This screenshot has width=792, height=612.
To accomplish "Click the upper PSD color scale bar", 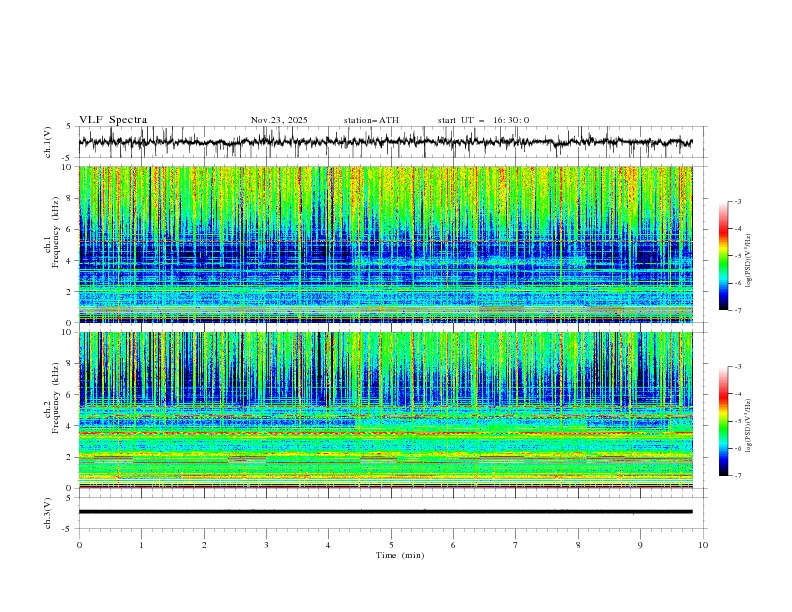I will [723, 256].
